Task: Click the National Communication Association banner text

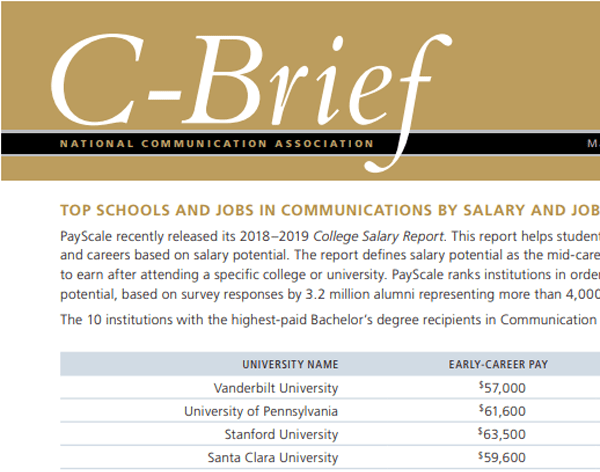Action: tap(217, 144)
